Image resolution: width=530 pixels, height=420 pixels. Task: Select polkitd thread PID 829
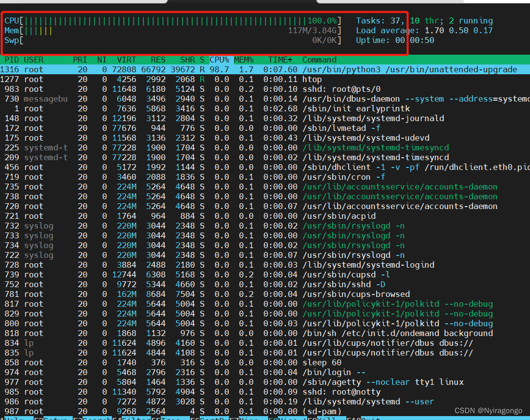click(265, 314)
